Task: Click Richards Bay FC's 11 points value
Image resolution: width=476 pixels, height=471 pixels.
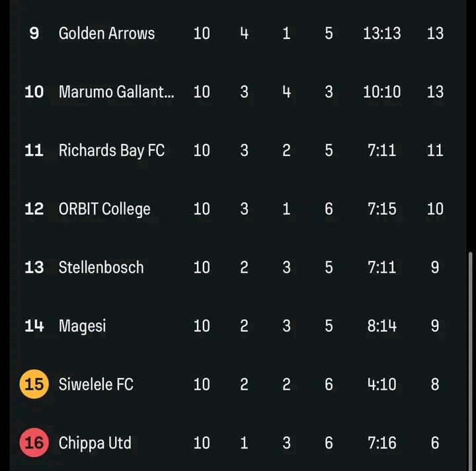Action: 434,150
